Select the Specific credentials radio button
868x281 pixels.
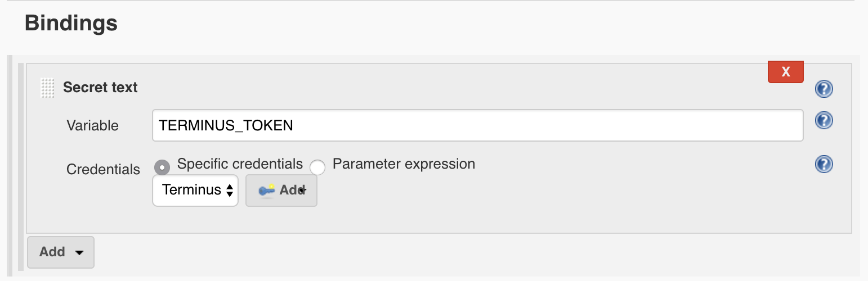163,167
